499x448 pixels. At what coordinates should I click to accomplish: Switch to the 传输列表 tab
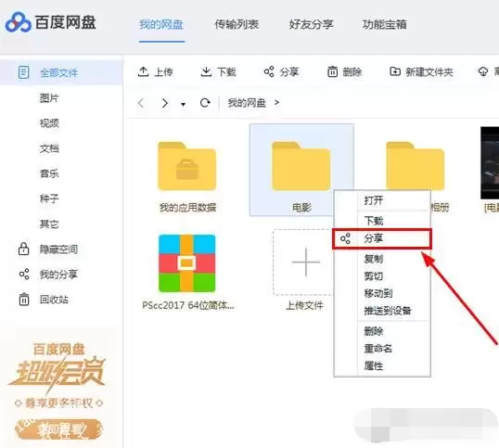pyautogui.click(x=237, y=24)
